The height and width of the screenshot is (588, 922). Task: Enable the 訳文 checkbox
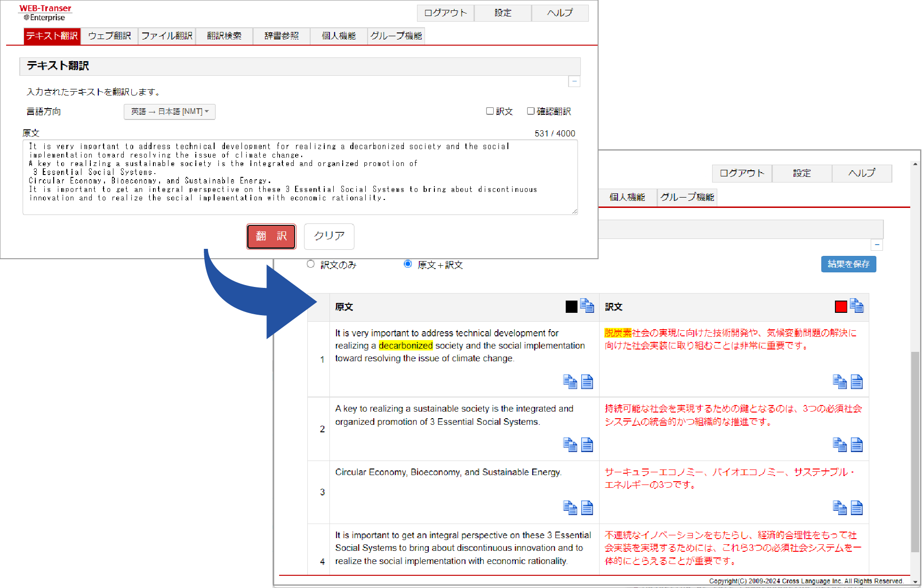[490, 111]
